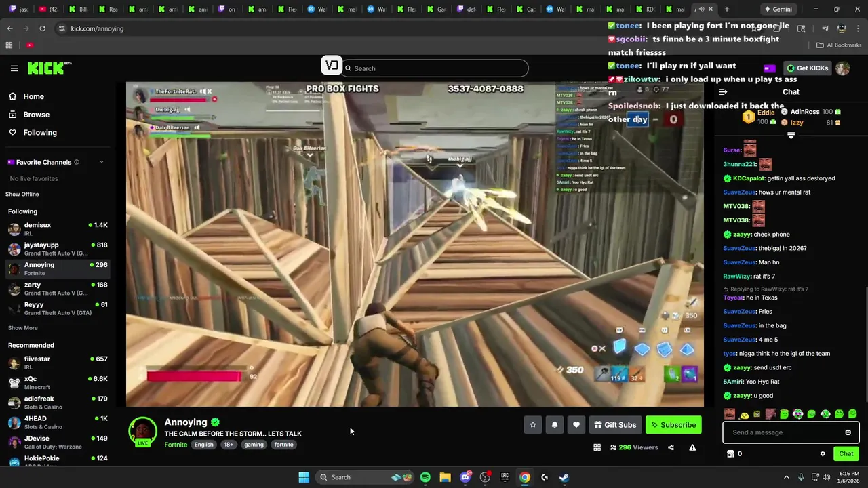Follow channel with the heart icon

pyautogui.click(x=576, y=425)
